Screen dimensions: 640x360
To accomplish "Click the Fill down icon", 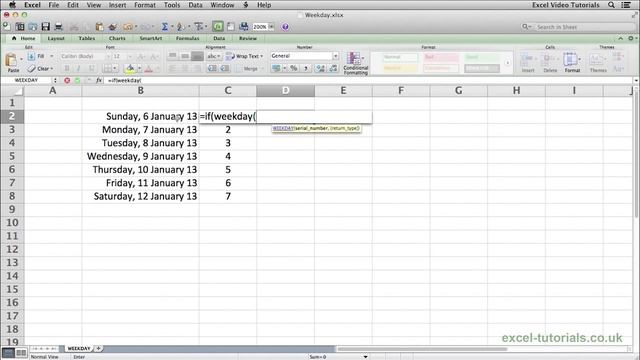I will (31, 56).
